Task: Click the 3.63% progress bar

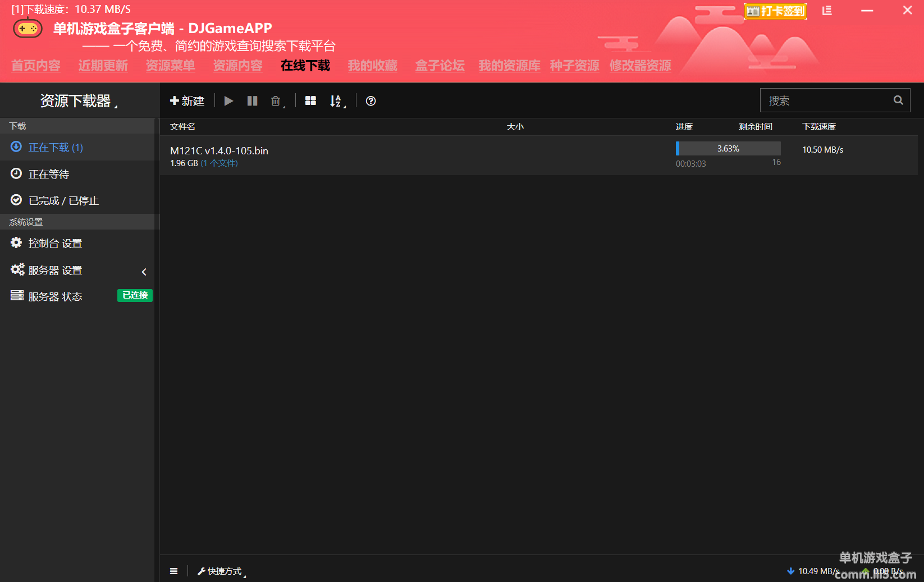Action: click(x=728, y=149)
